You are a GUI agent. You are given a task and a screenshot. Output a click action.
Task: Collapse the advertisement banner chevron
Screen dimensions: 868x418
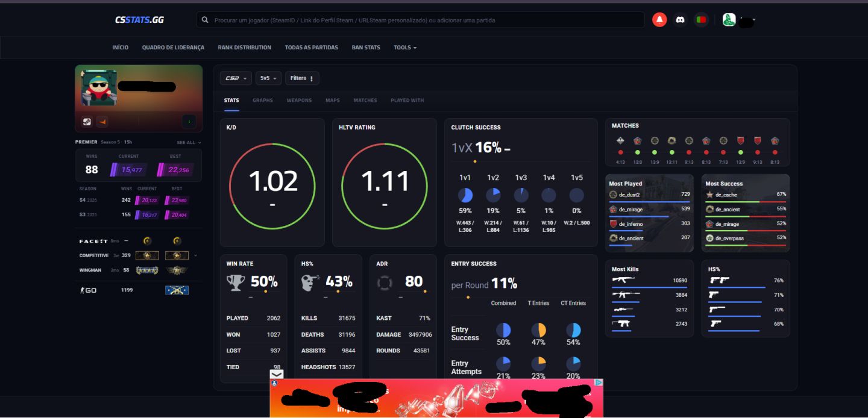pos(277,374)
